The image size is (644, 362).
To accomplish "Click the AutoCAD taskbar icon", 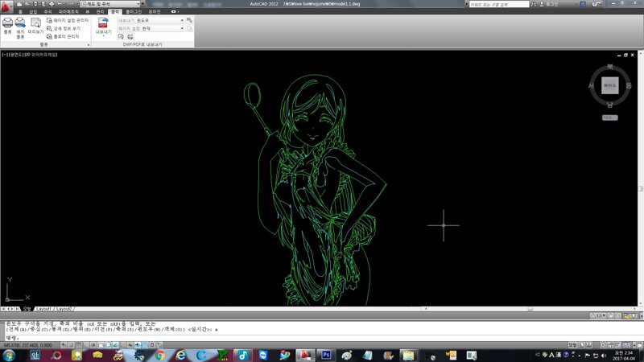I will pos(305,356).
